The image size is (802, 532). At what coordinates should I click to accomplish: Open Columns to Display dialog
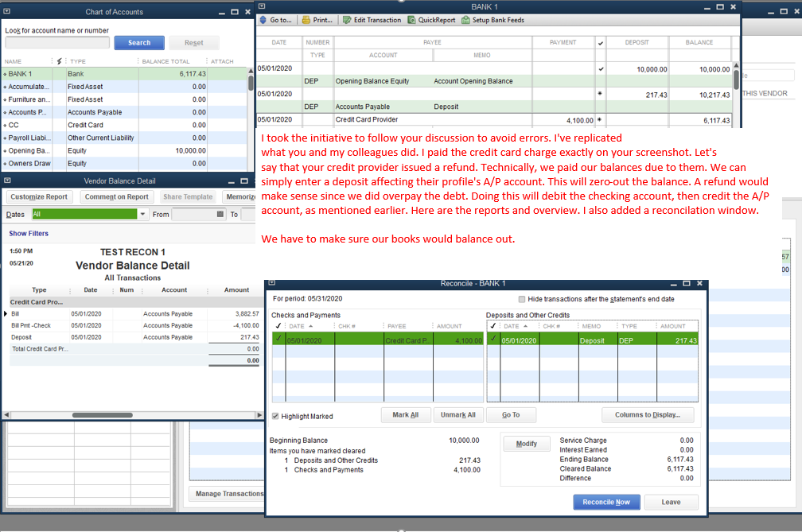(x=648, y=415)
